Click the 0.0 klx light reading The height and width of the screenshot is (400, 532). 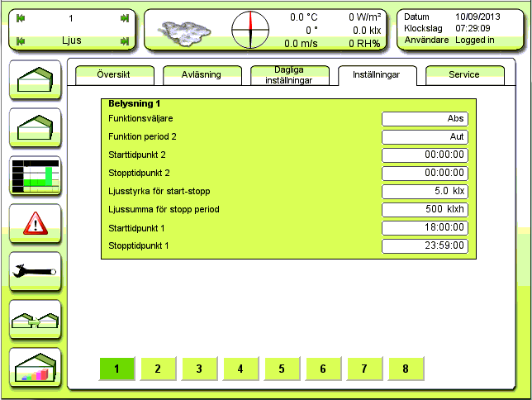tap(367, 31)
